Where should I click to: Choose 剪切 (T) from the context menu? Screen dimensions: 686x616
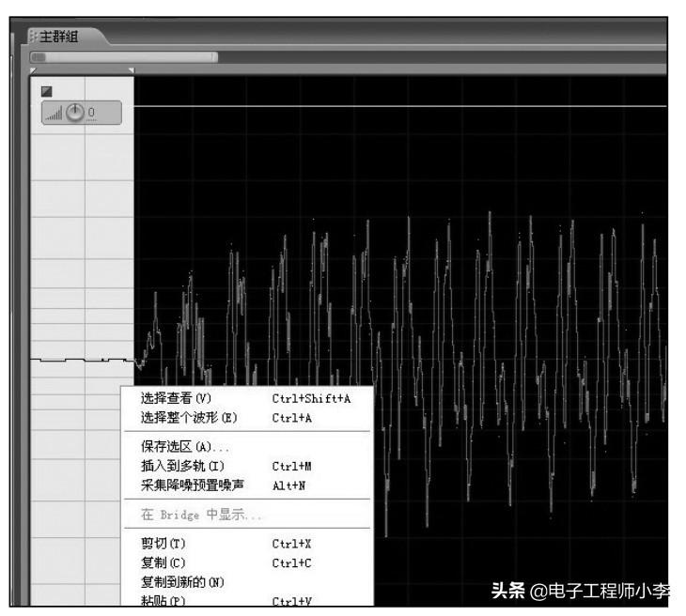point(247,544)
